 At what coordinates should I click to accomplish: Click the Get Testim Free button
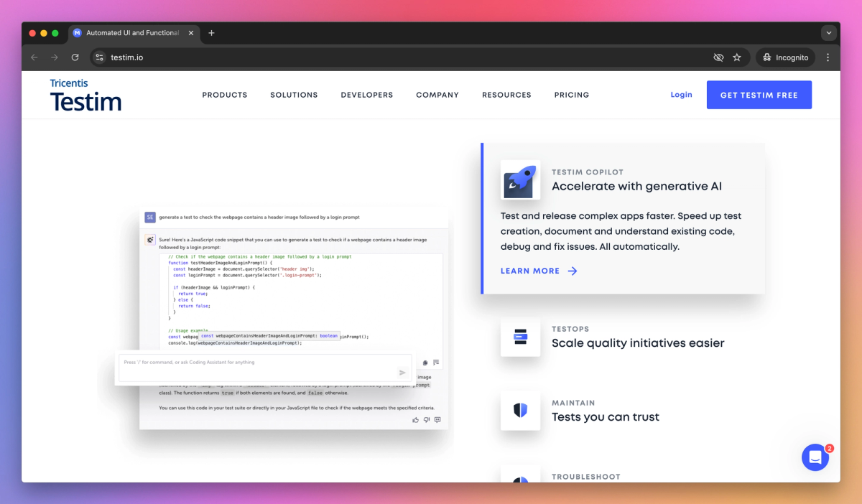tap(759, 95)
